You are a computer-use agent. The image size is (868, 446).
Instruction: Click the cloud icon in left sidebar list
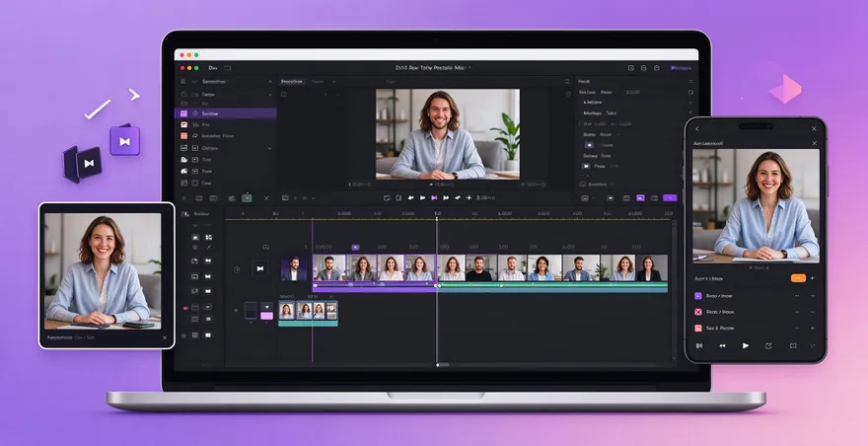click(184, 160)
